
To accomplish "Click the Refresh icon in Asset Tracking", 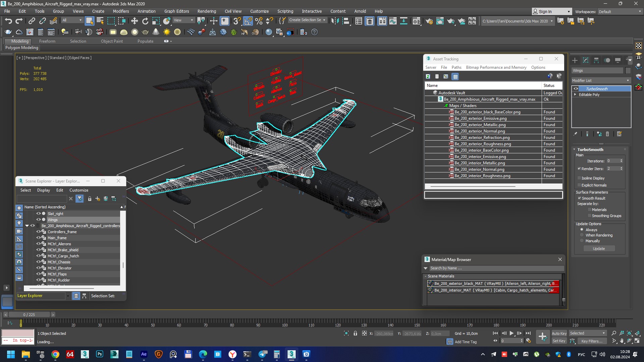I will 428,76.
